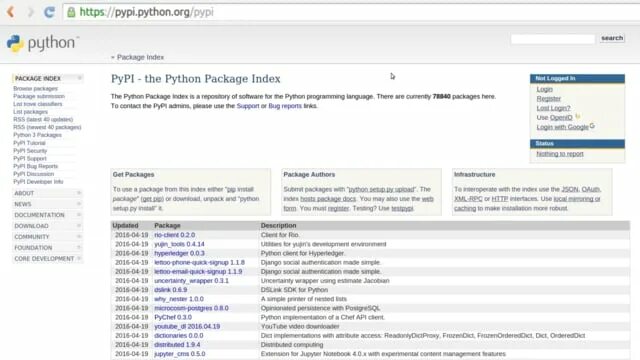This screenshot has height=360, width=640.
Task: Open List trove classifiers link
Action: [38, 104]
